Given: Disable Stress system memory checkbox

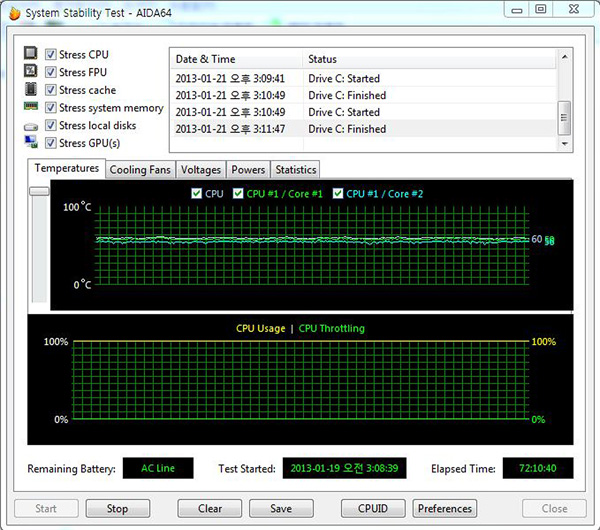Looking at the screenshot, I should point(51,108).
